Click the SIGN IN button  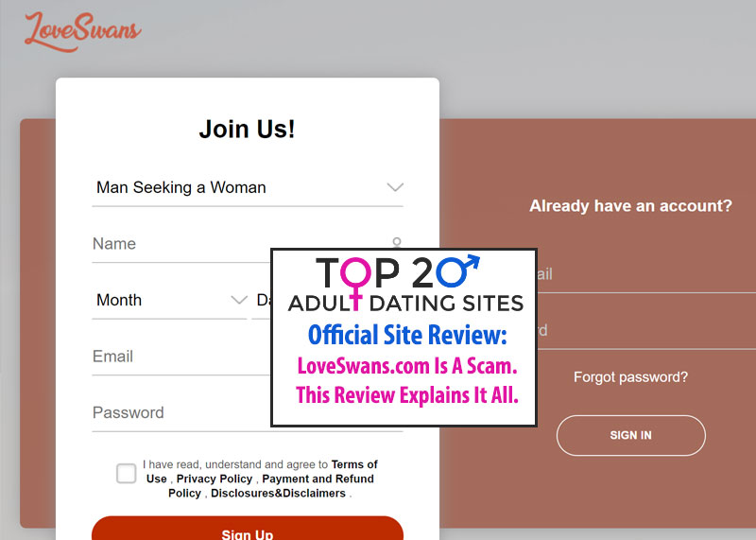(630, 435)
